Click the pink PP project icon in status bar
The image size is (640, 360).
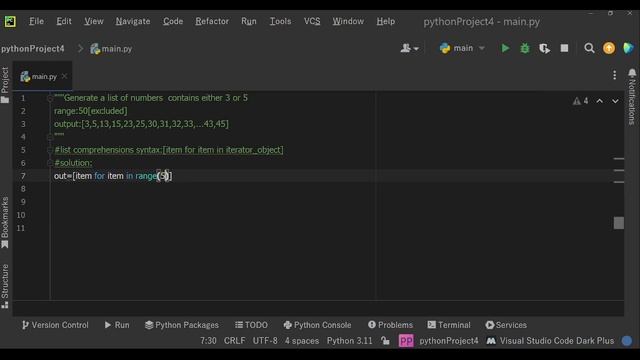coord(406,341)
